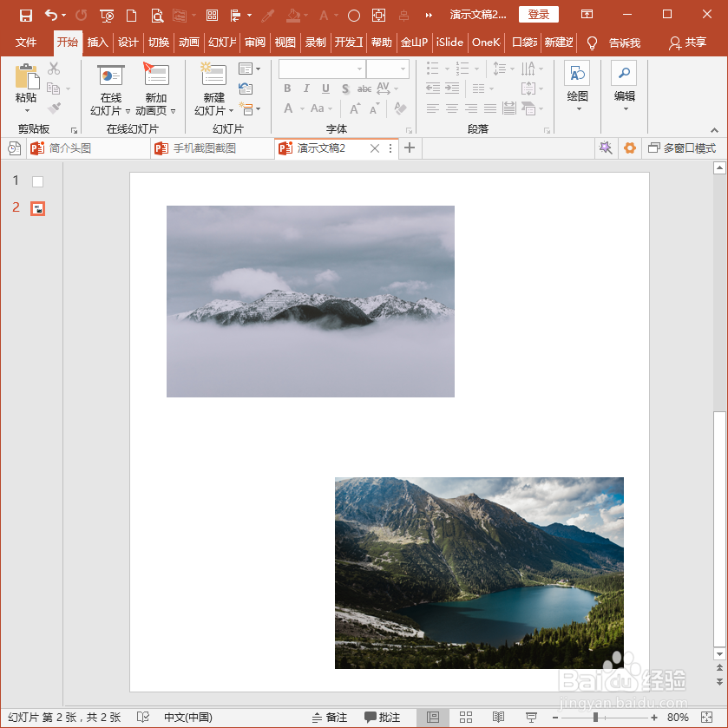Switch to Slide Sorter view icon
Viewport: 728px width, 728px height.
(466, 717)
